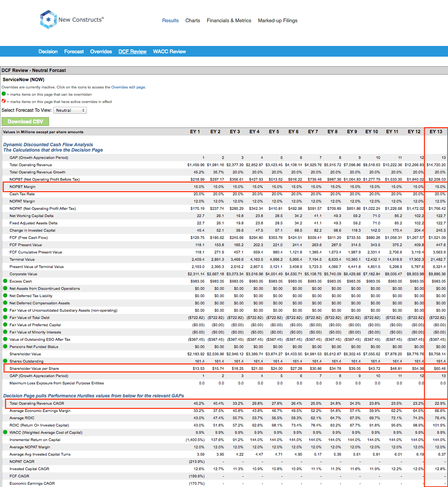Click the Download CSV button
This screenshot has height=487, width=448.
[x=25, y=121]
